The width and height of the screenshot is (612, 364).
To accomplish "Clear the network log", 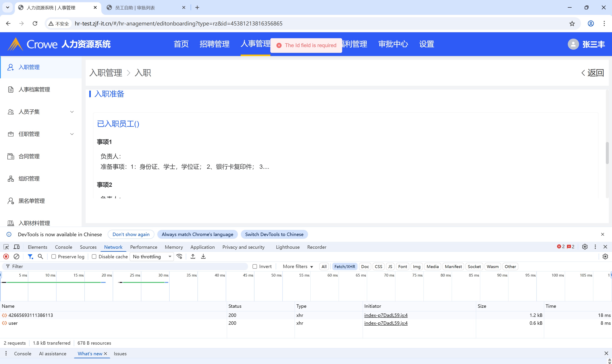I will 16,257.
